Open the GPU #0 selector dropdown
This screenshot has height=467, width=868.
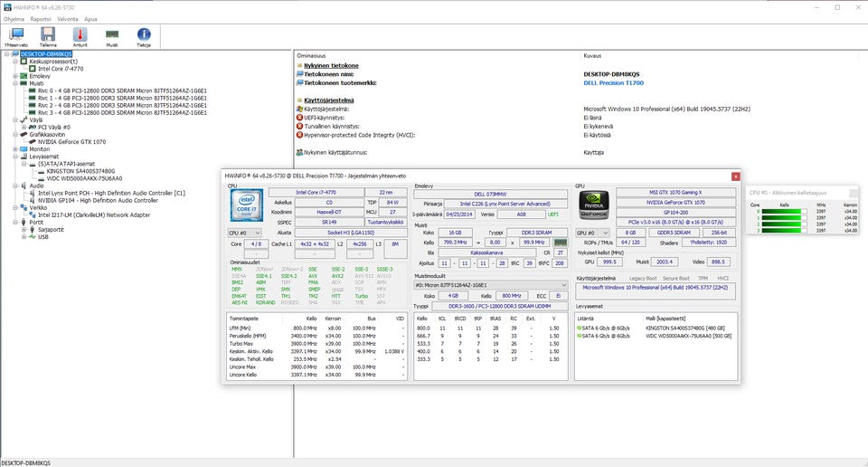[x=591, y=233]
